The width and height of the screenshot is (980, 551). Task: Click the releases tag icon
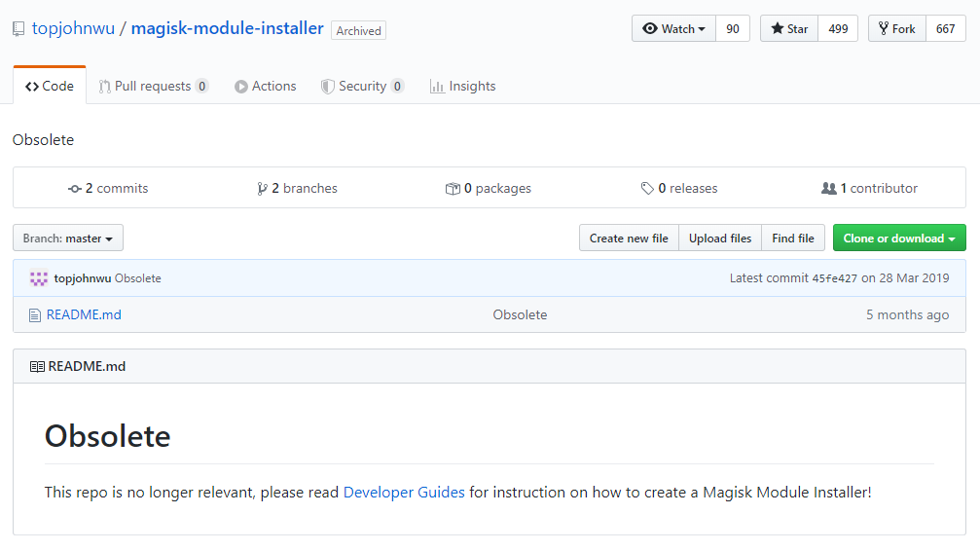pos(647,189)
